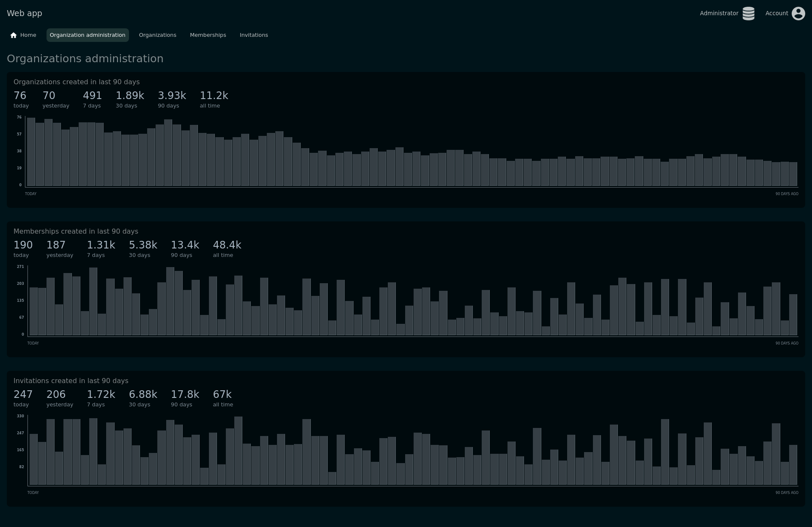Viewport: 812px width, 527px height.
Task: Open the Invitations tab
Action: pos(254,35)
